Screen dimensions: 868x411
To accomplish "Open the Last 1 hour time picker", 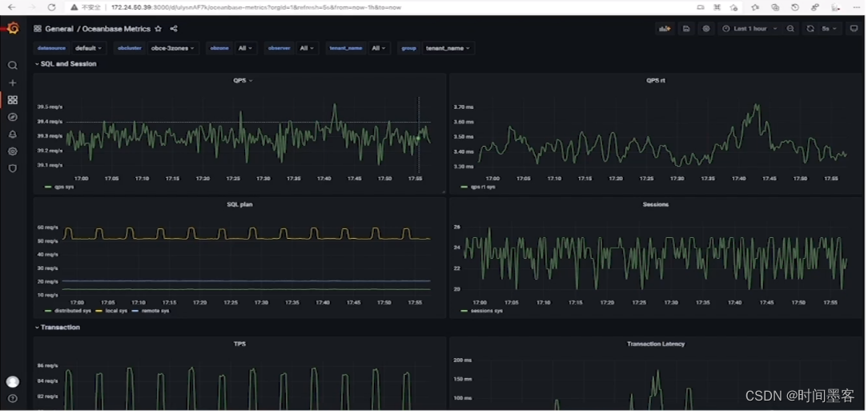I will (750, 29).
